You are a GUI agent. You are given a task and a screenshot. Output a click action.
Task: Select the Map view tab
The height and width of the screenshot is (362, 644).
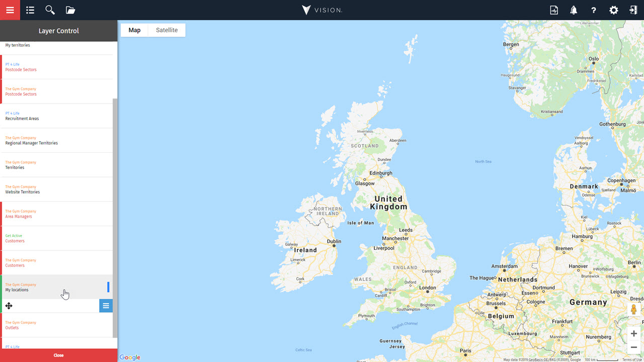pos(134,30)
